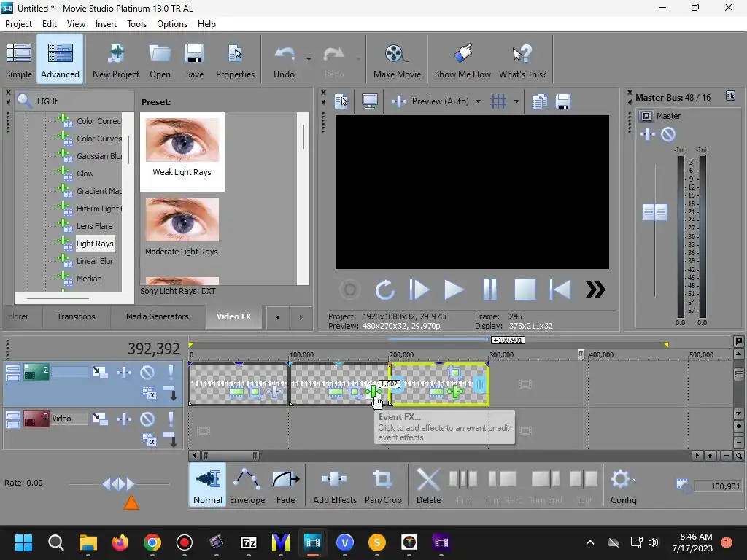Screen dimensions: 747x560
Task: Open the Insert menu
Action: click(106, 24)
